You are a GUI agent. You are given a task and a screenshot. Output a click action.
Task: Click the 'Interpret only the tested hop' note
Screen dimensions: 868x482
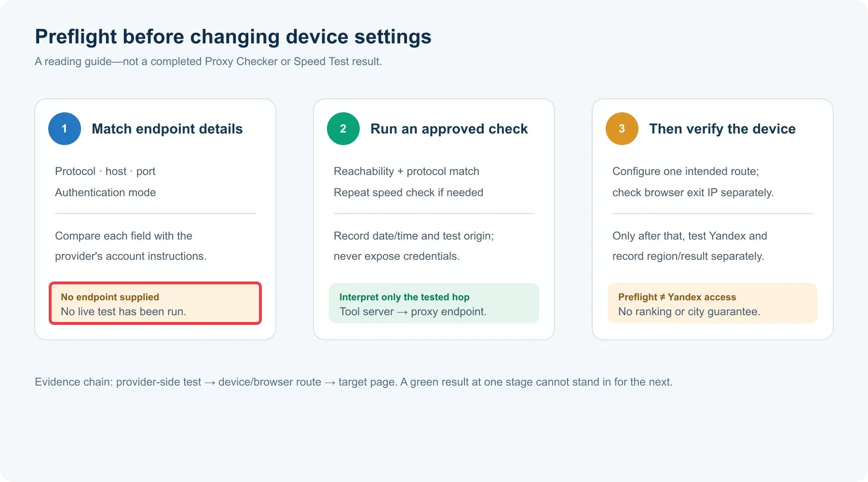[434, 303]
